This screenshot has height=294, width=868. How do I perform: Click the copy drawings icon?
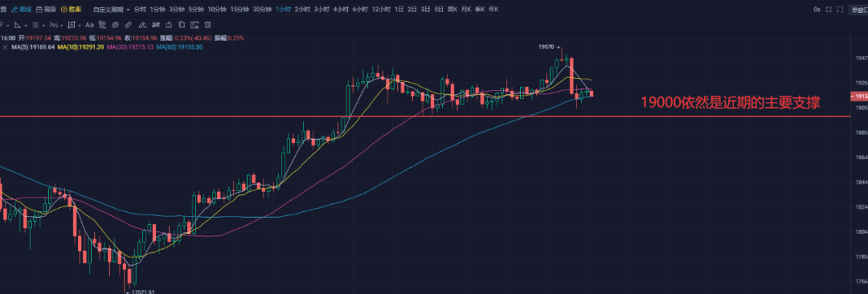[182, 25]
